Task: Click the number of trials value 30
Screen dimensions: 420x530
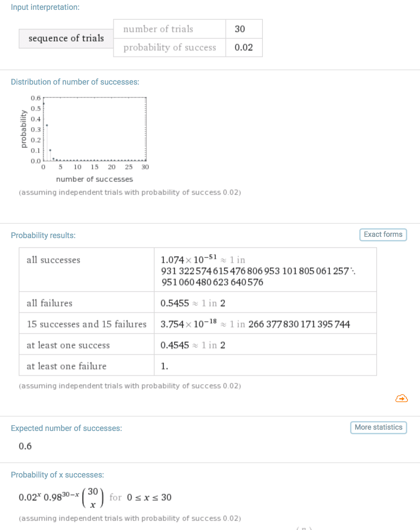Action: coord(240,29)
